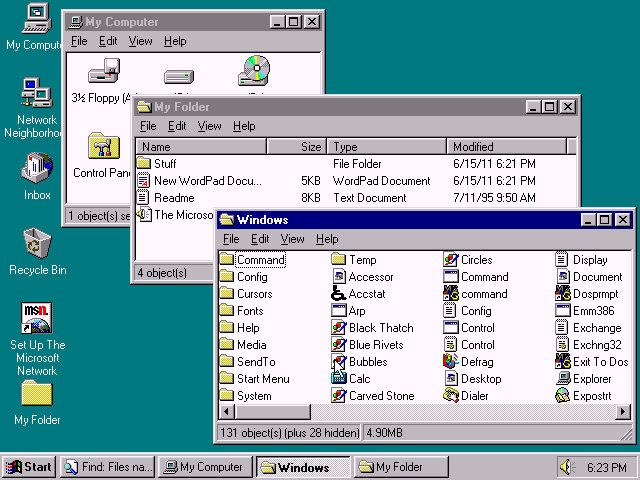This screenshot has height=480, width=640.
Task: Click the Dialer program icon
Action: 451,396
